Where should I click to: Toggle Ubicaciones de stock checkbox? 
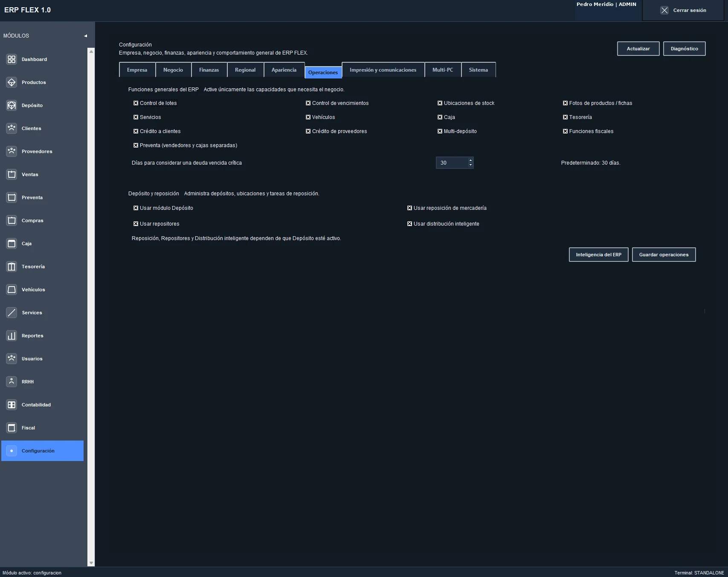click(x=440, y=103)
